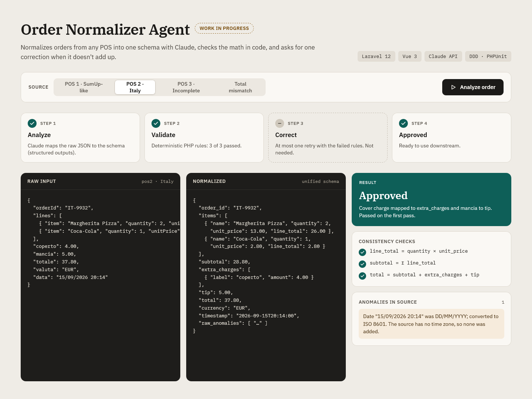Image resolution: width=532 pixels, height=399 pixels.
Task: Click 'Ready to use downstream.' text
Action: coord(430,146)
